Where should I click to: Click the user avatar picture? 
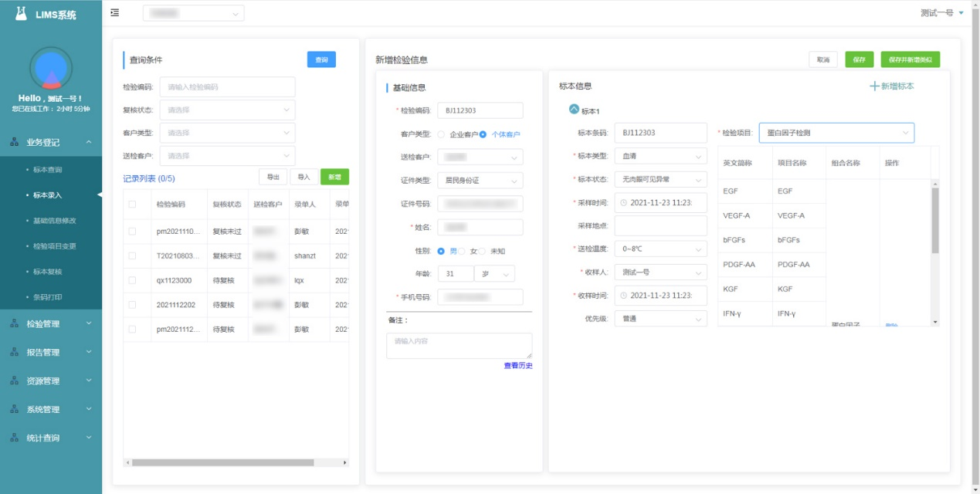51,69
